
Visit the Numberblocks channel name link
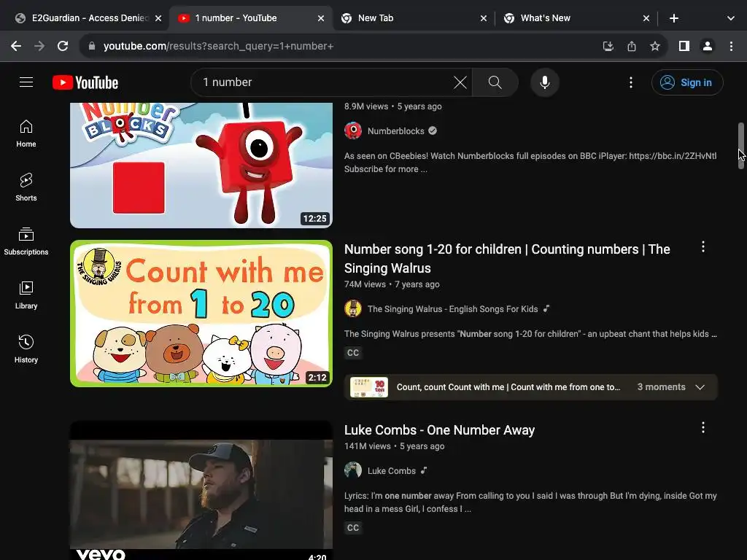[395, 131]
